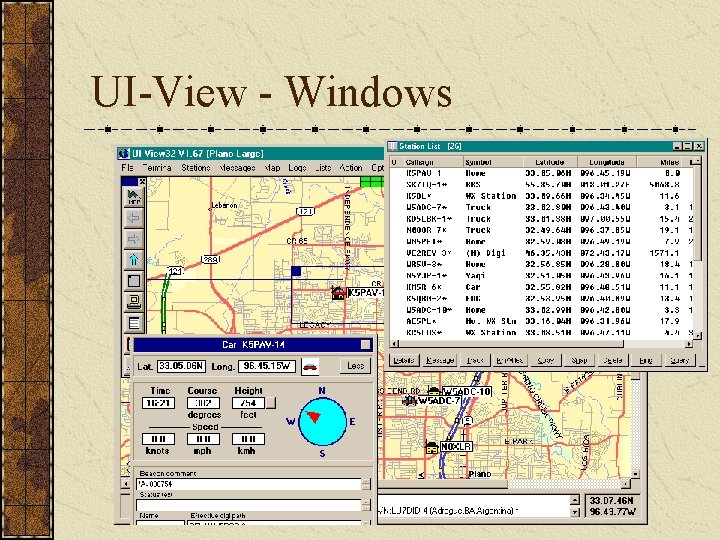720x540 pixels.
Task: Click the Lat. field showing 33.05.06N
Action: [x=181, y=366]
